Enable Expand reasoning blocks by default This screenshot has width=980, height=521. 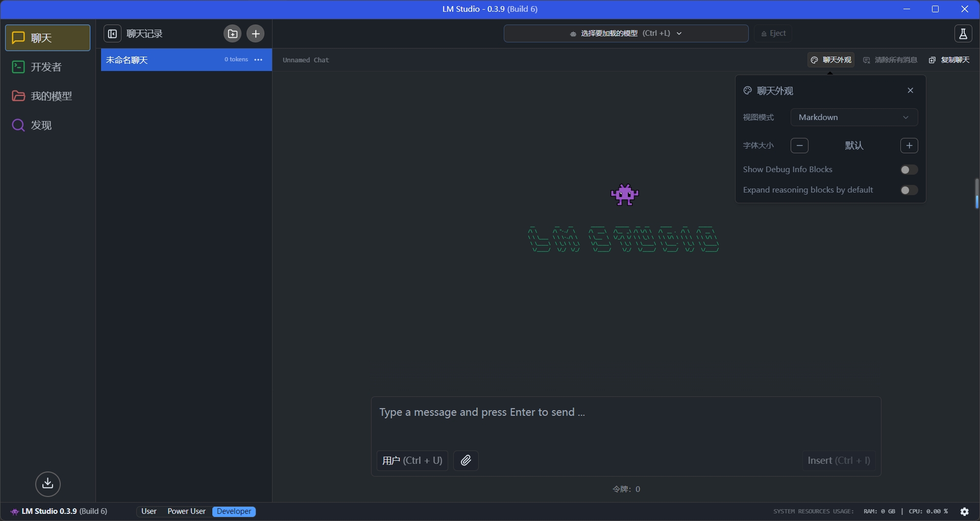point(909,190)
